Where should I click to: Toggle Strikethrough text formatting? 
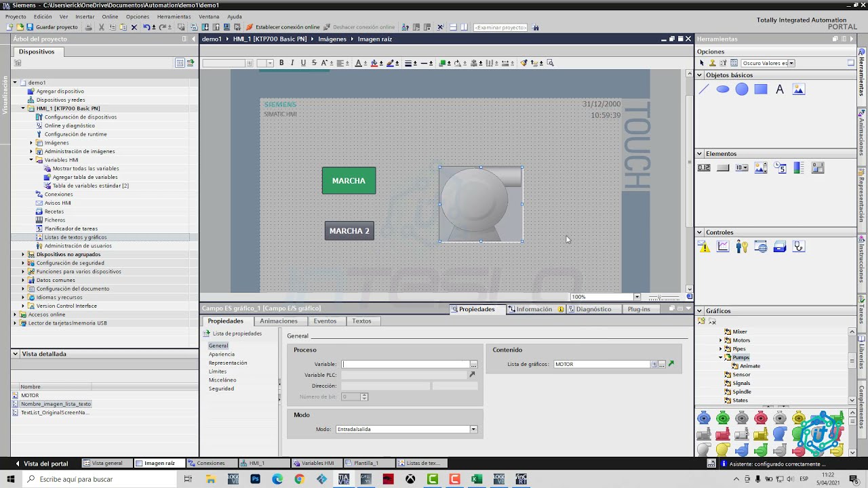(x=314, y=63)
